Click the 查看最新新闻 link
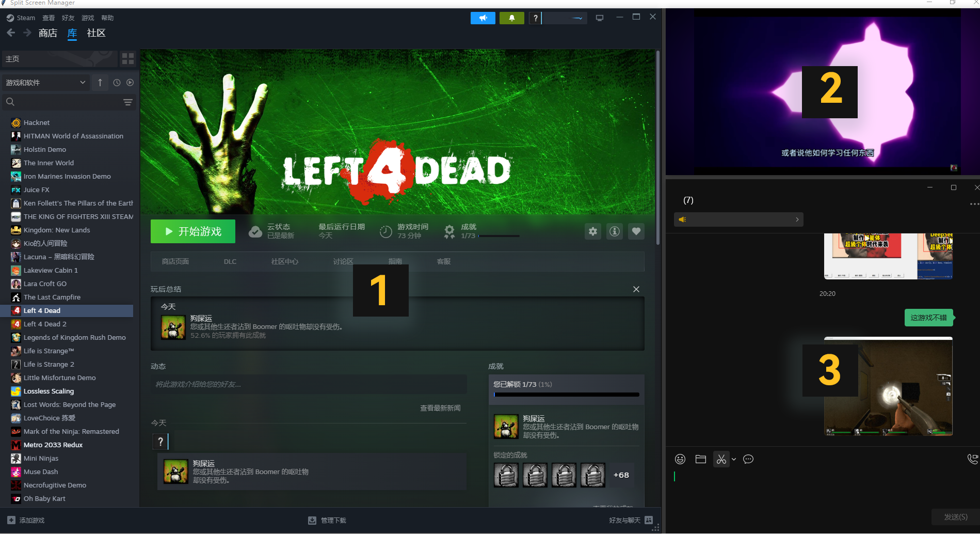980x534 pixels. click(x=440, y=407)
